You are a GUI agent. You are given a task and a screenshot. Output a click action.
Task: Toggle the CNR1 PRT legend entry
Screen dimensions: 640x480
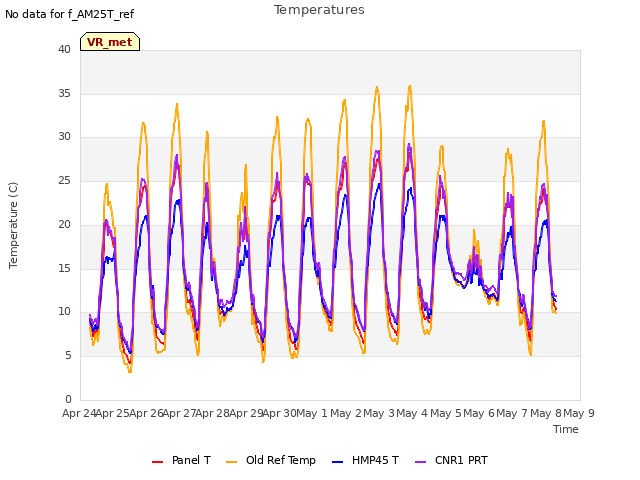point(451,460)
